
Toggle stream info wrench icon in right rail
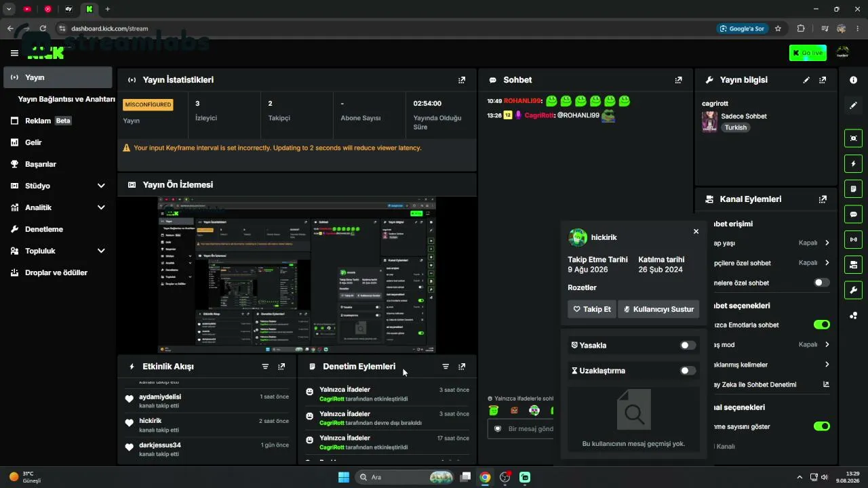pos(853,290)
